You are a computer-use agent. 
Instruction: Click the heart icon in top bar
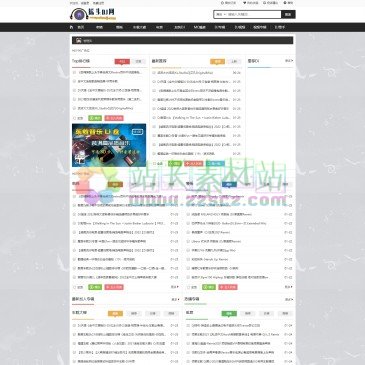click(x=244, y=3)
